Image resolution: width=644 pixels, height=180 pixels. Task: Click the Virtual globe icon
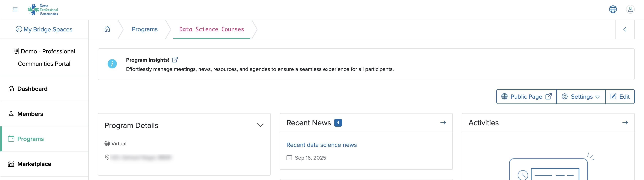point(107,144)
